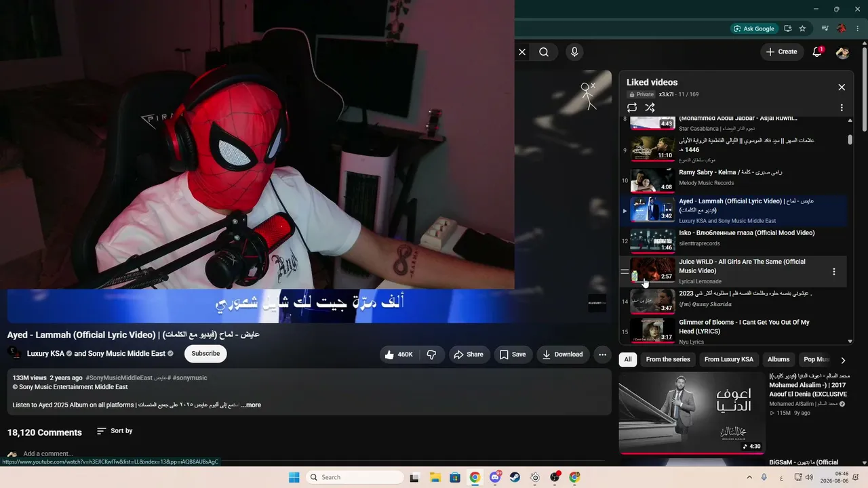This screenshot has width=868, height=488.
Task: Open the Mohamed Alsalim Aaouf El Denia title
Action: (x=809, y=384)
